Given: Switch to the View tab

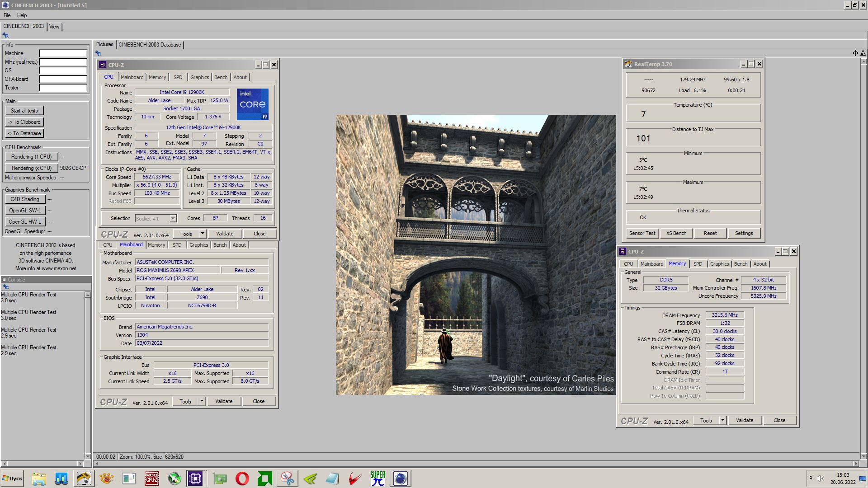Looking at the screenshot, I should tap(54, 27).
